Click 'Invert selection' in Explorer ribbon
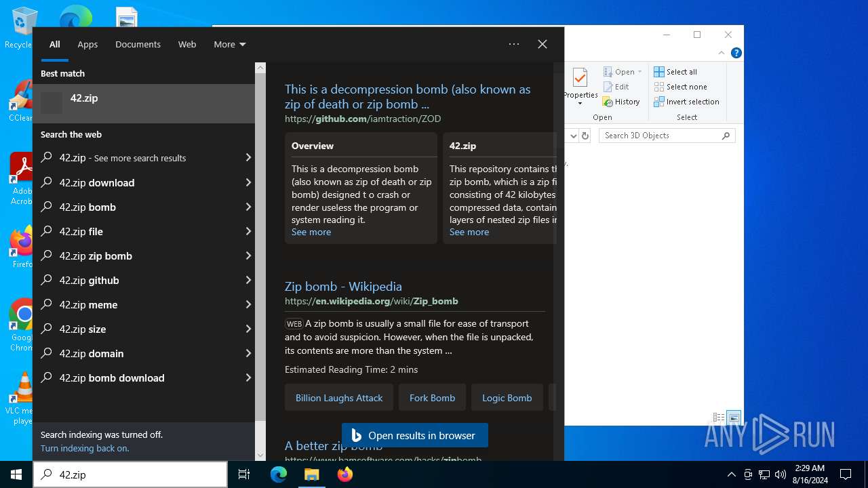868x488 pixels. click(x=686, y=102)
